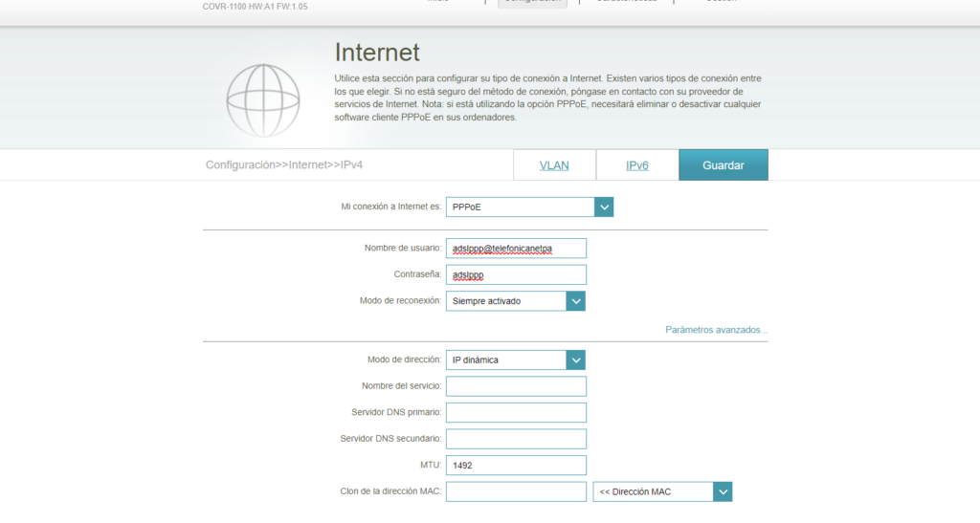Image resolution: width=980 pixels, height=523 pixels.
Task: Click the Configuración>>Internet>>IPv4 breadcrumb
Action: pyautogui.click(x=284, y=165)
